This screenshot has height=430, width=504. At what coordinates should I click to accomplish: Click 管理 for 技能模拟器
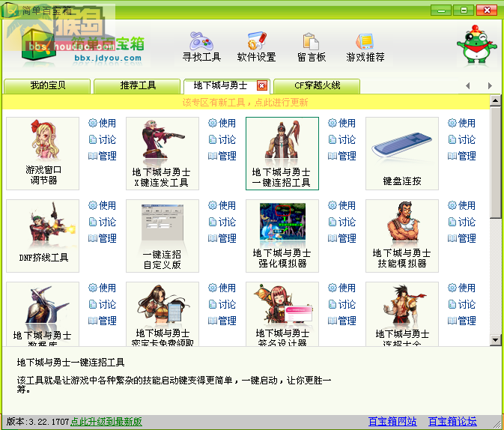click(x=462, y=238)
